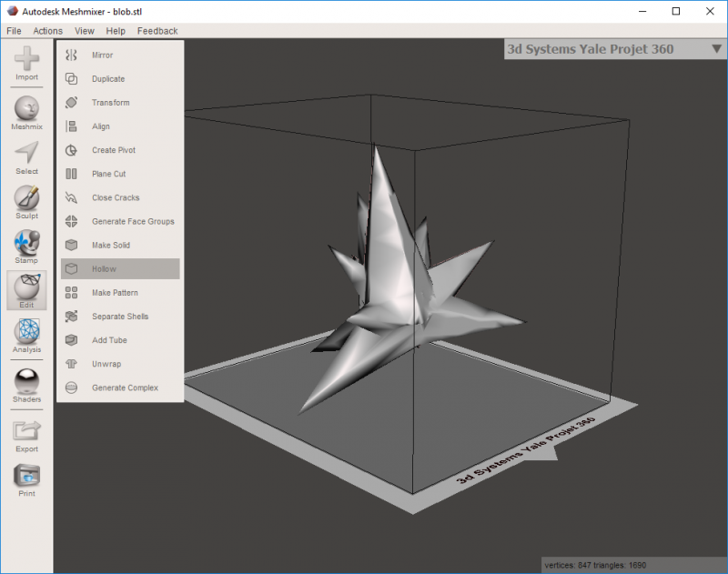Minimize the Meshmixer window

(642, 11)
